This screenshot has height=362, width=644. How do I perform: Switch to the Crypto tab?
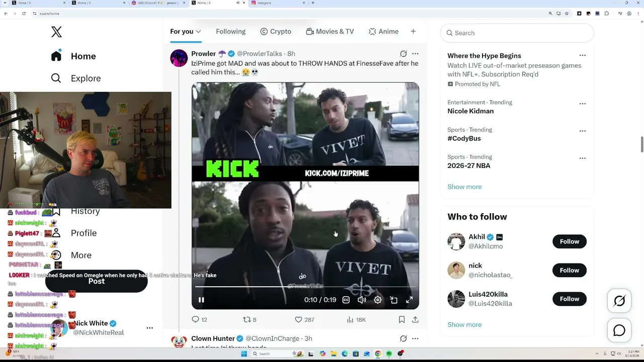point(276,31)
